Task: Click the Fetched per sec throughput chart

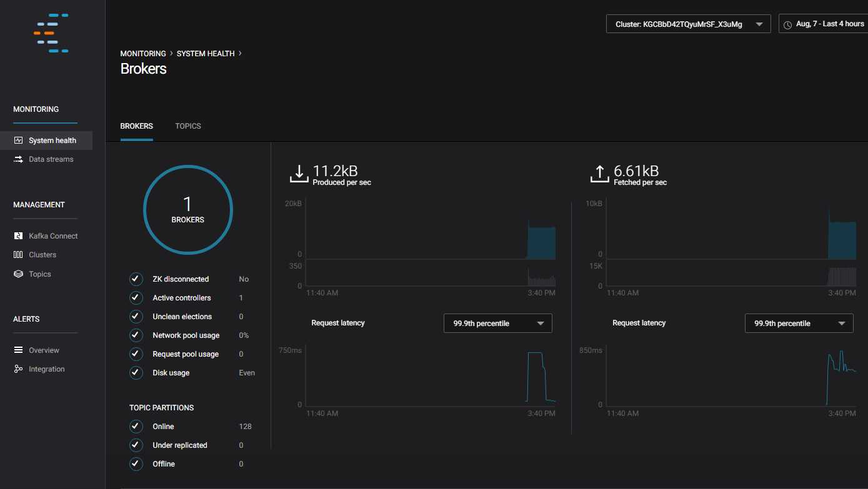Action: click(x=731, y=229)
